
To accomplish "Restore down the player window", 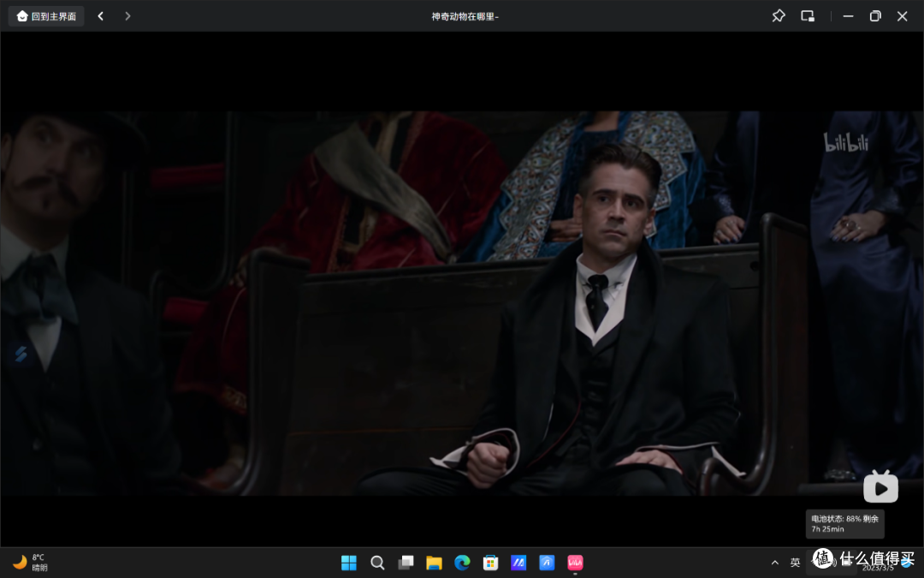I will [875, 16].
